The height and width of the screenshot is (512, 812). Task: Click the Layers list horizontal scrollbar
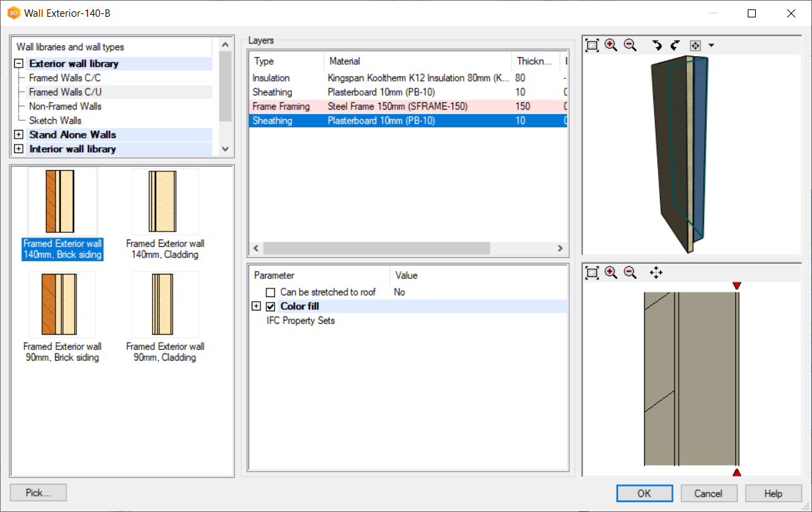pyautogui.click(x=376, y=248)
